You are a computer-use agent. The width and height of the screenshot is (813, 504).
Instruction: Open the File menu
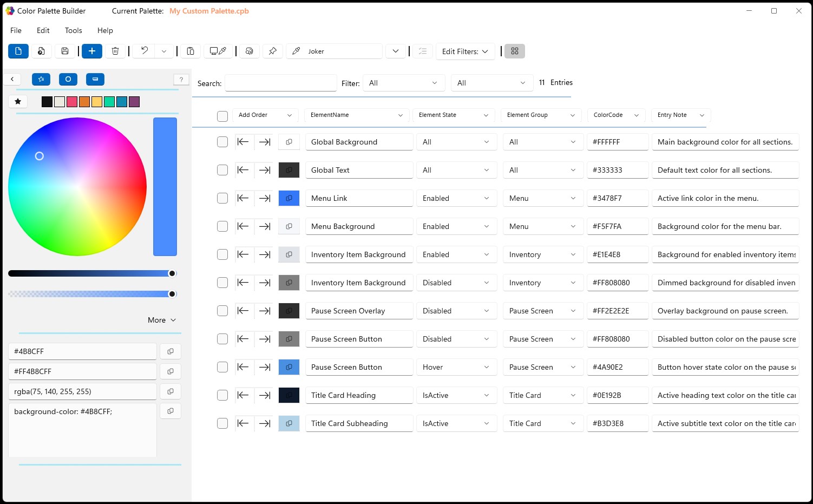(16, 30)
